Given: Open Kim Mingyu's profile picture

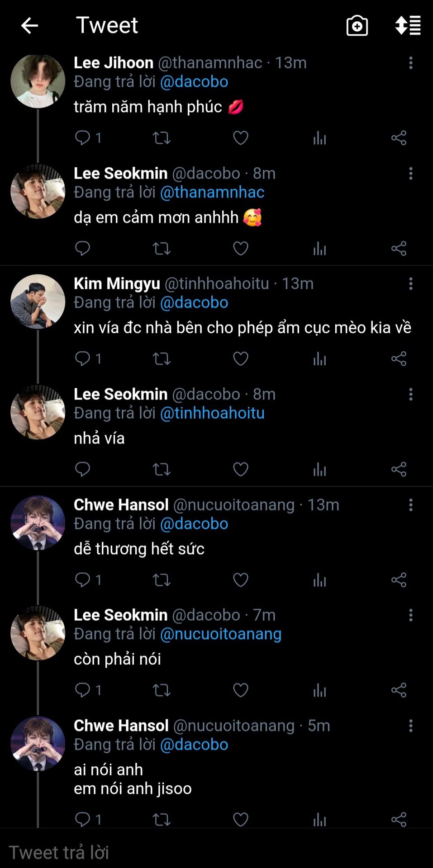Looking at the screenshot, I should point(38,301).
